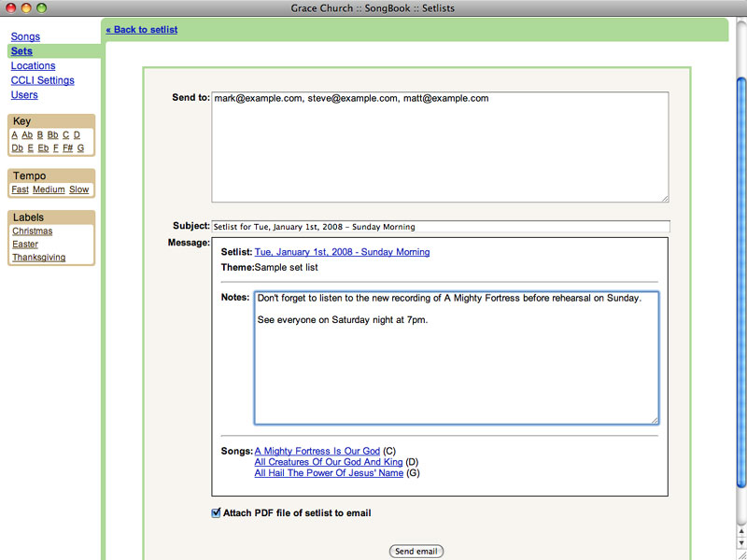The image size is (747, 560).
Task: Click the 'Tempo' panel heading
Action: click(x=30, y=175)
